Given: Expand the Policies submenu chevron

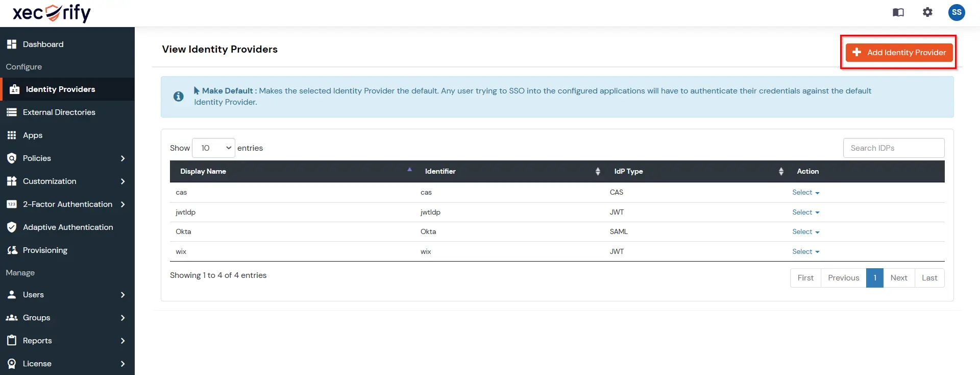Looking at the screenshot, I should 122,158.
